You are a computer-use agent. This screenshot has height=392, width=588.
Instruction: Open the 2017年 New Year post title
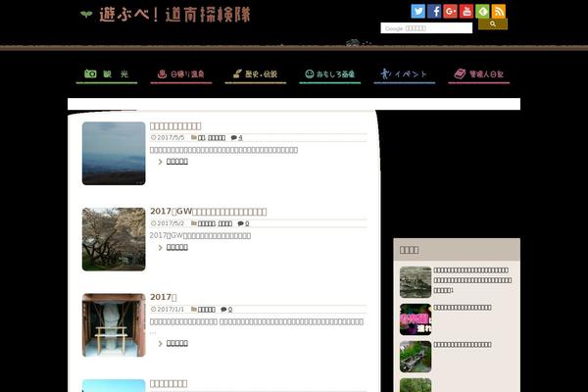pyautogui.click(x=163, y=297)
